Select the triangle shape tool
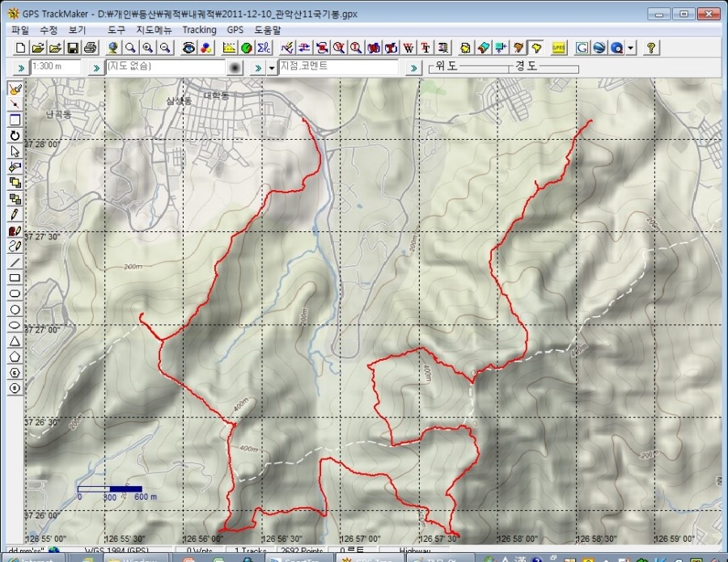The image size is (728, 562). 15,340
